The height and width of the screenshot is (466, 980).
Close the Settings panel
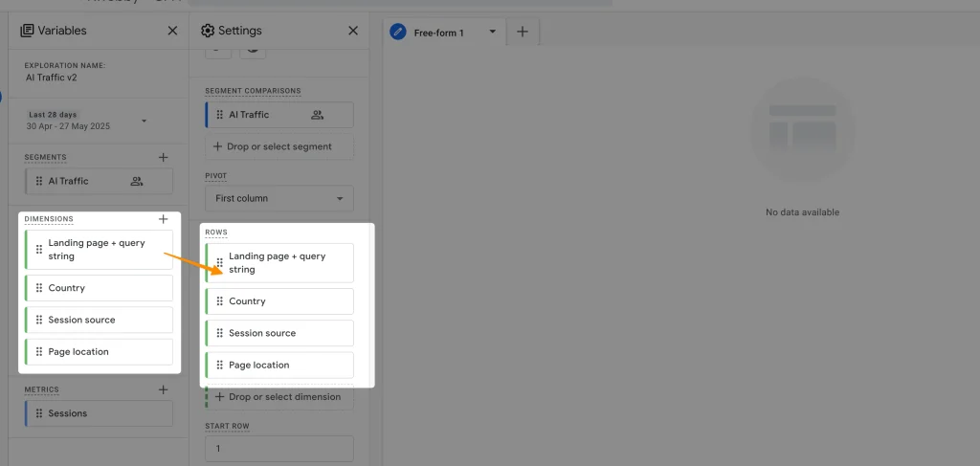[353, 31]
